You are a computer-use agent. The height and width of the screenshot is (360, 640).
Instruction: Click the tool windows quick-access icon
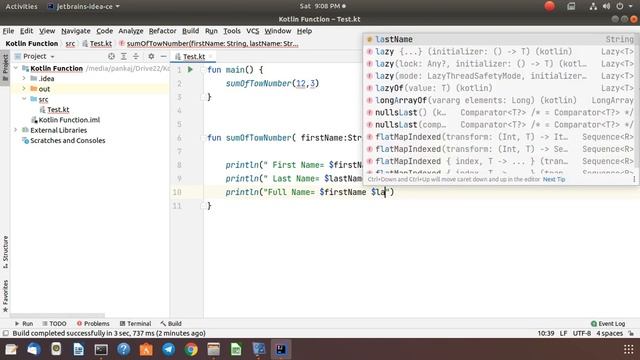coord(5,333)
